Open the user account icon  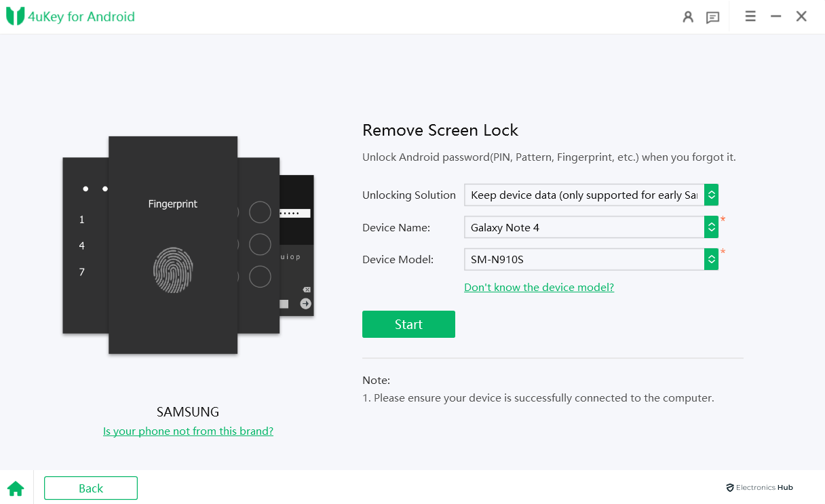688,17
